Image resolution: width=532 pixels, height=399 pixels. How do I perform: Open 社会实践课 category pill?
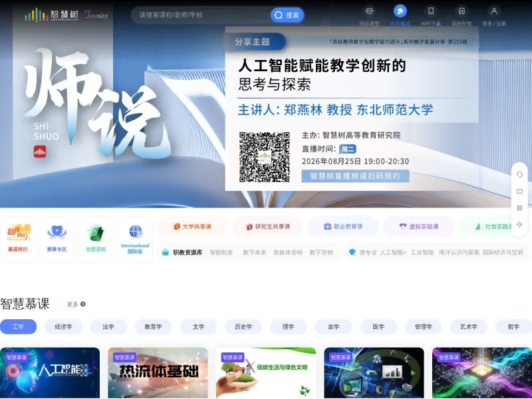coord(494,227)
